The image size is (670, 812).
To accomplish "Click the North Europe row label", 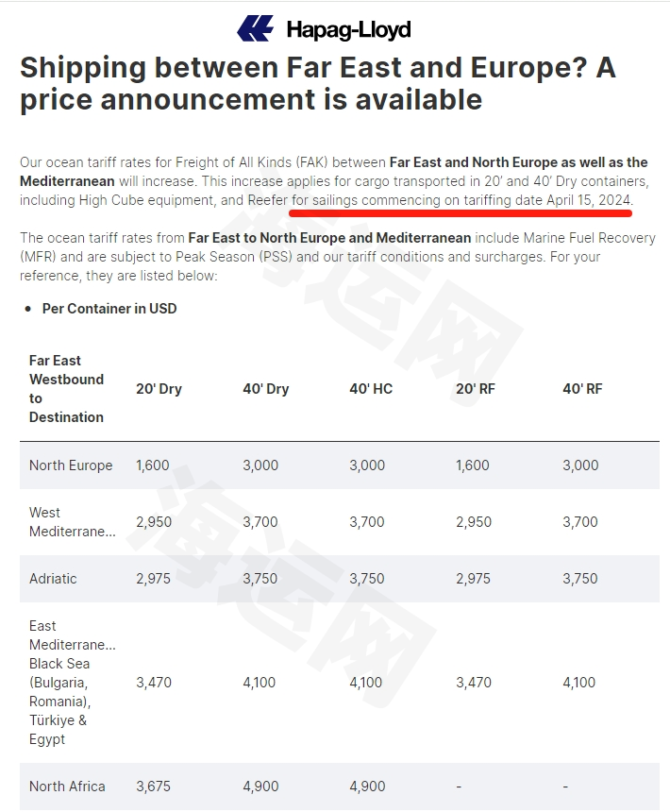I will [x=71, y=465].
